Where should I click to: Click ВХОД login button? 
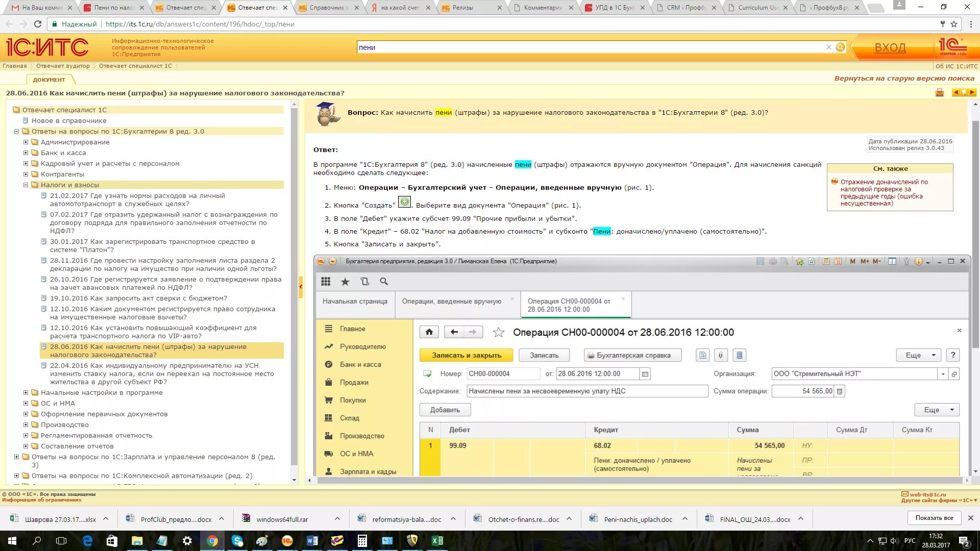point(890,47)
